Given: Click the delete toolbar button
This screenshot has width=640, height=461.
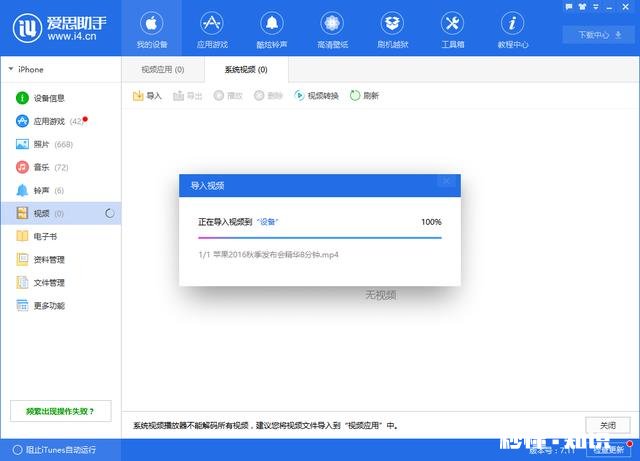Looking at the screenshot, I should [x=268, y=96].
